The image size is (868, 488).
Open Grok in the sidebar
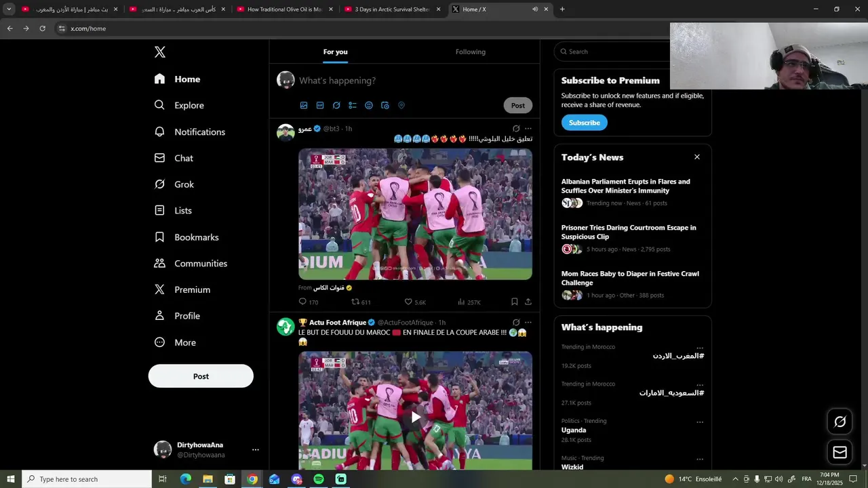coord(174,184)
